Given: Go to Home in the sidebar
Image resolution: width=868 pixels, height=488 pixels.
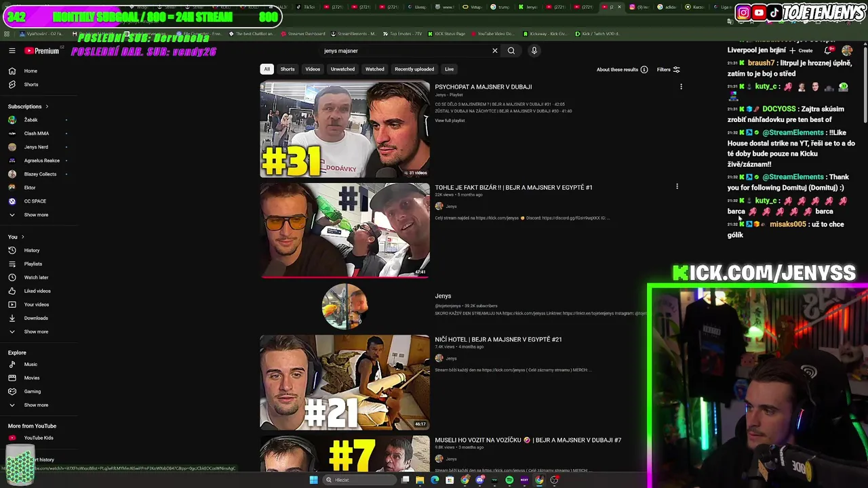Looking at the screenshot, I should coord(31,71).
